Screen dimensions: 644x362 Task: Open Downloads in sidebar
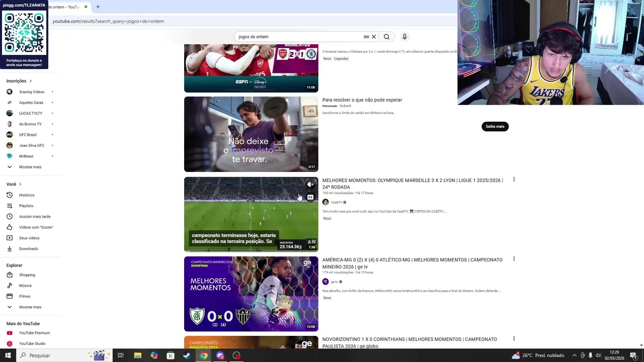pos(28,248)
